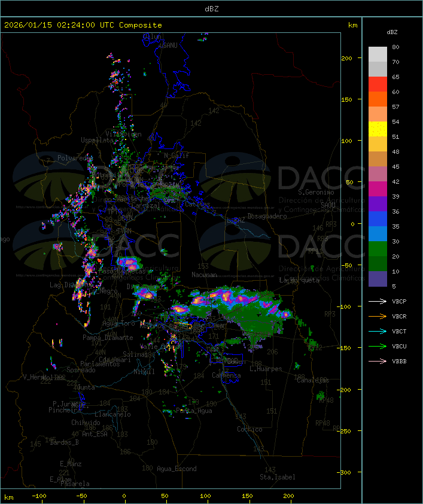Choose the light gray 70 dBZ swatch
Screen dimensions: 423x504
[378, 54]
